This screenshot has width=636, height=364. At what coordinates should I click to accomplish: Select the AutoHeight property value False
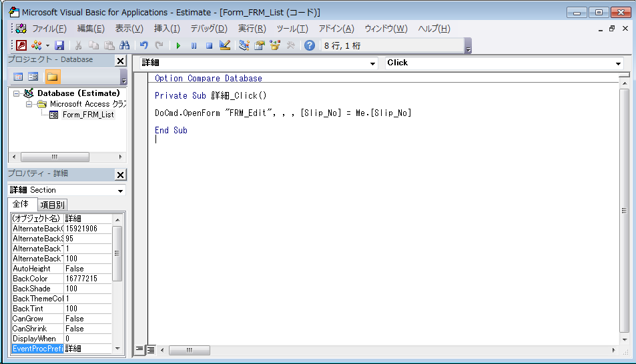(x=87, y=269)
